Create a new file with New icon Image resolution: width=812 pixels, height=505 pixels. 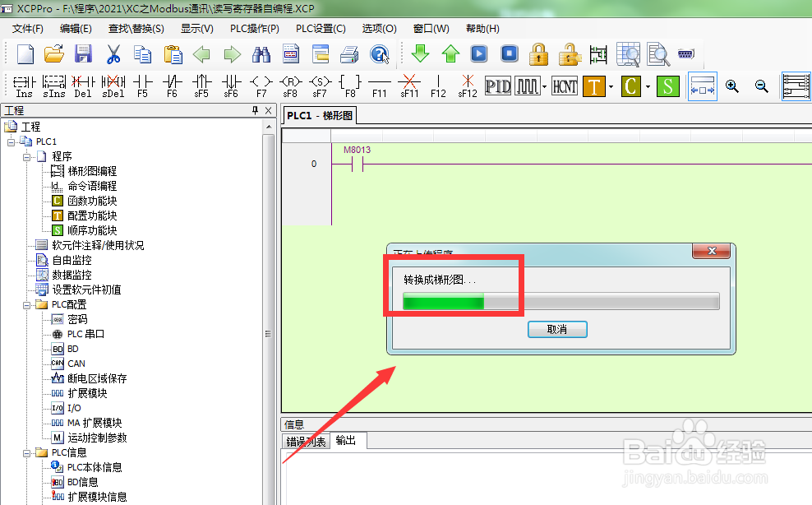[x=25, y=54]
